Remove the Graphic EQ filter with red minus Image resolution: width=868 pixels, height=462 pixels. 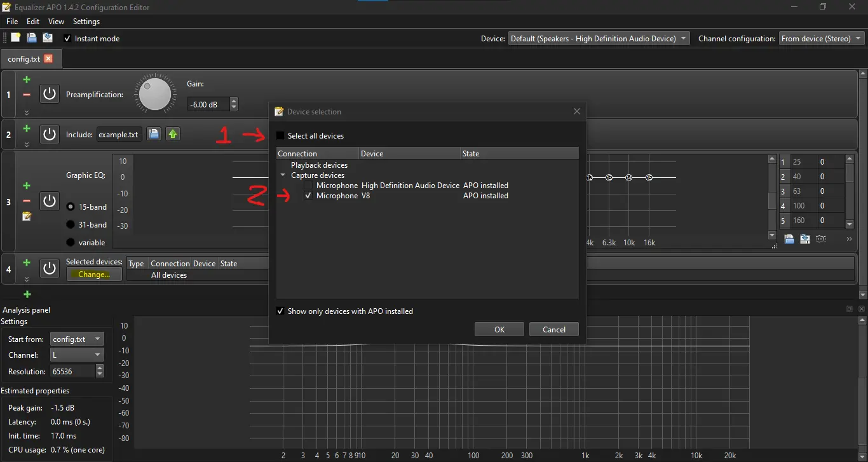(27, 201)
